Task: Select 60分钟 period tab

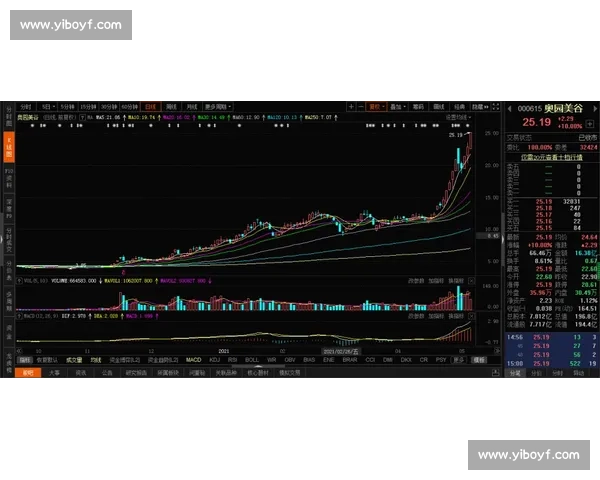Action: tap(129, 107)
